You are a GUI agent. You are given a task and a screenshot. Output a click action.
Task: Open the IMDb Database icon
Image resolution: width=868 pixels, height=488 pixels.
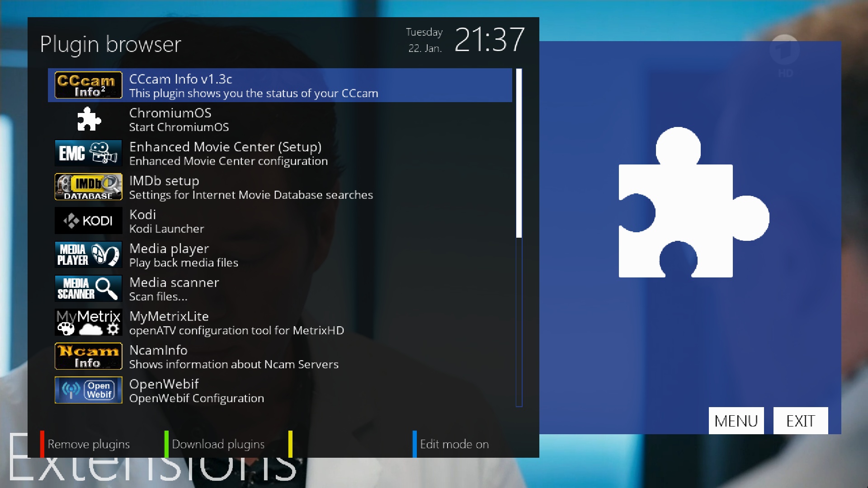[x=88, y=187]
